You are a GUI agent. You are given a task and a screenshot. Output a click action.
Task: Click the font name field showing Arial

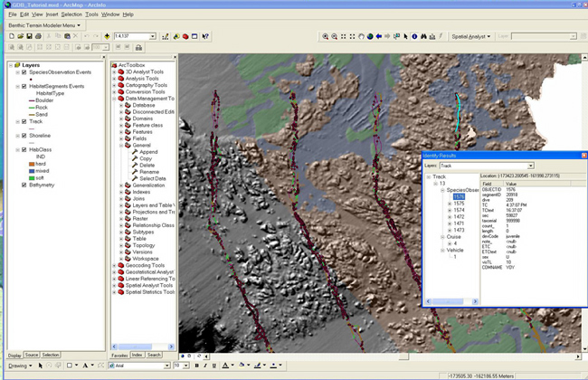139,366
